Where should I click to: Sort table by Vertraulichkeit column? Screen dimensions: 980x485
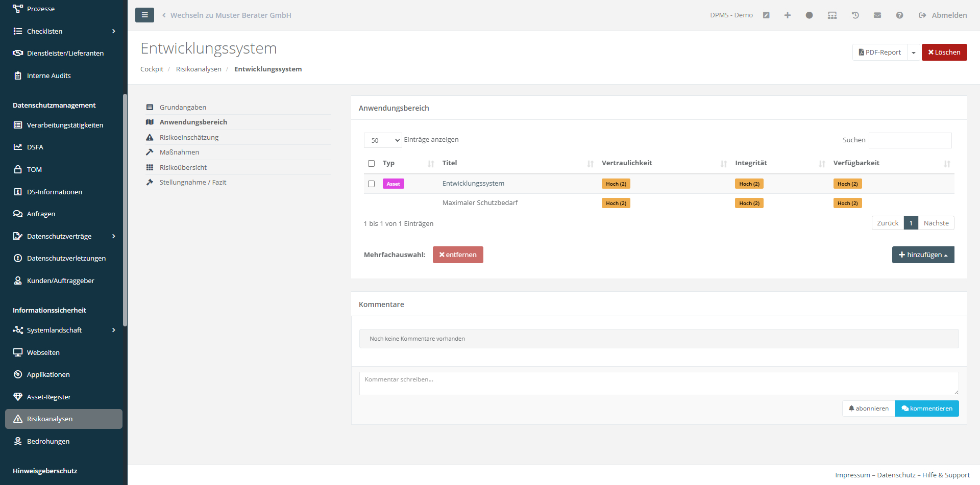coord(627,163)
